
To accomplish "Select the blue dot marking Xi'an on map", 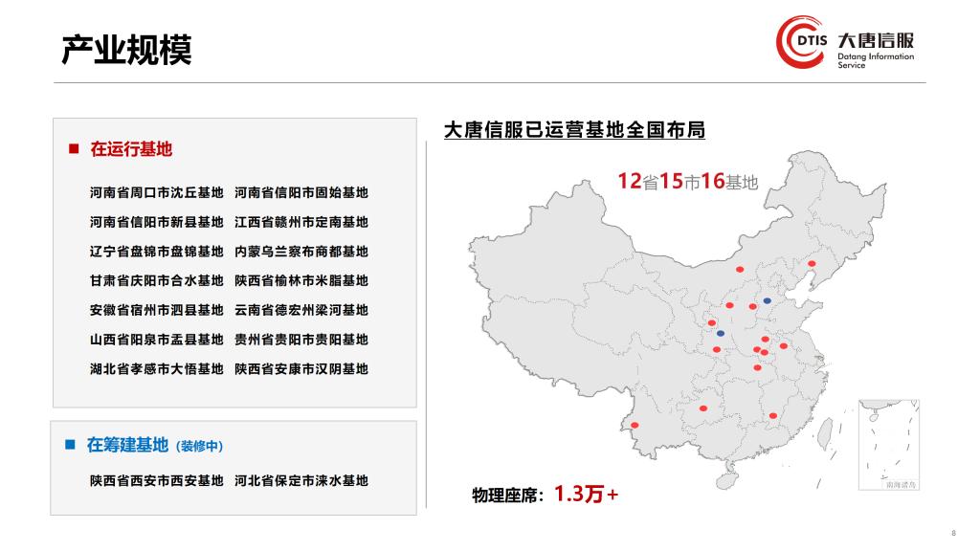I will (721, 333).
